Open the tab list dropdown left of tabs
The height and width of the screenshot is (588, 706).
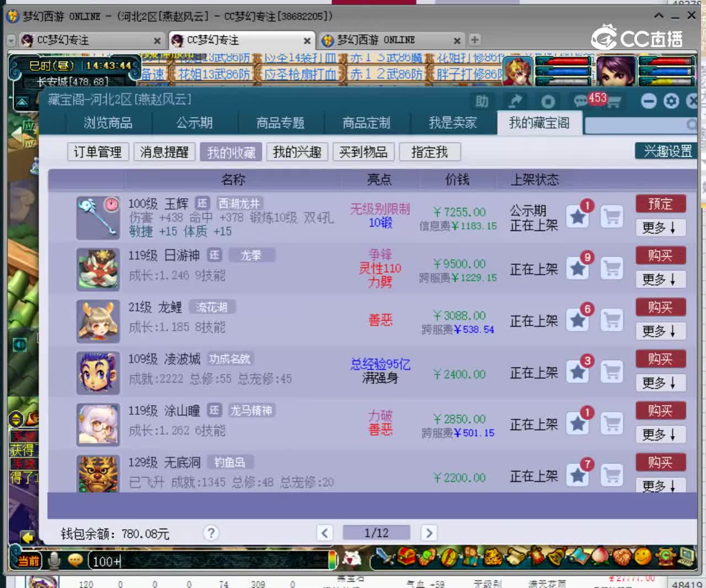point(11,40)
